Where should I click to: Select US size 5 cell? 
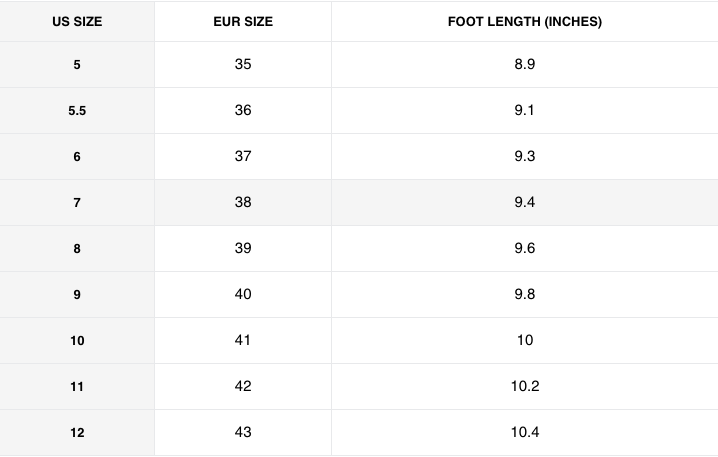[77, 65]
